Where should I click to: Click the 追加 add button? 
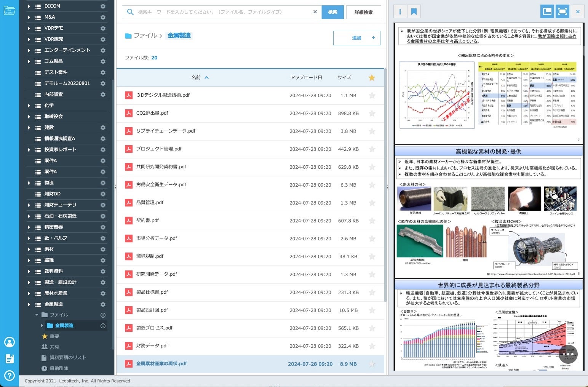(357, 38)
